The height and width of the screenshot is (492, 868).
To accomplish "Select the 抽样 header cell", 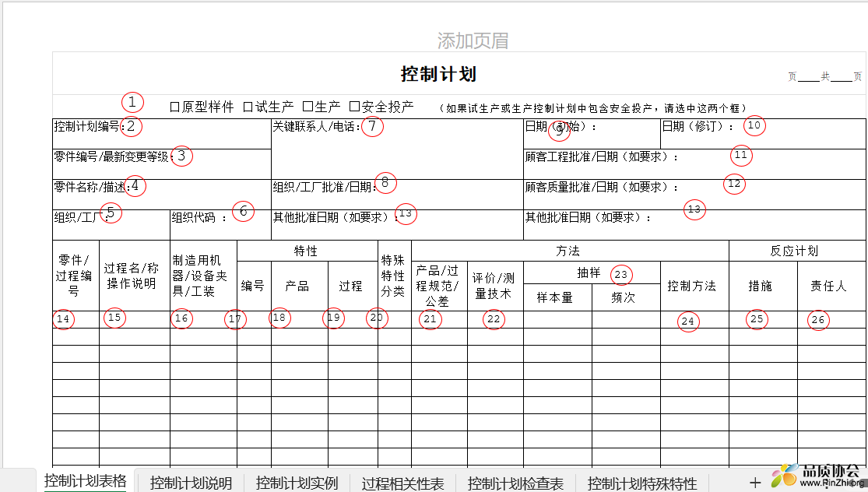I will pyautogui.click(x=592, y=272).
